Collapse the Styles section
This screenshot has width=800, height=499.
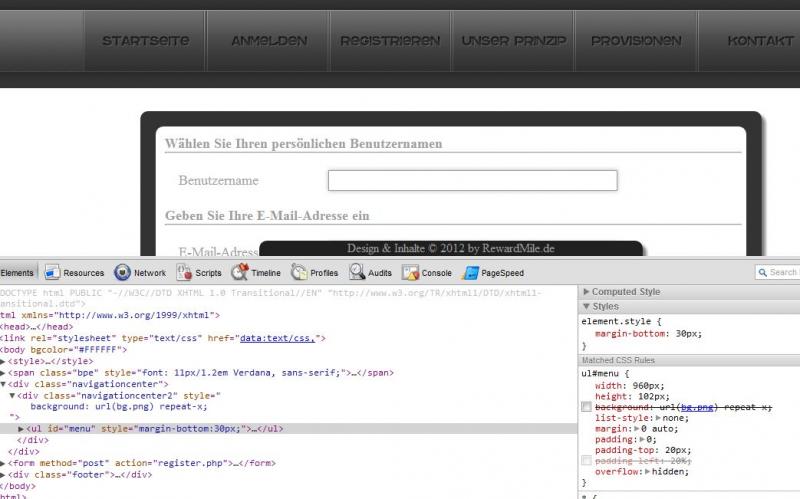coord(586,306)
